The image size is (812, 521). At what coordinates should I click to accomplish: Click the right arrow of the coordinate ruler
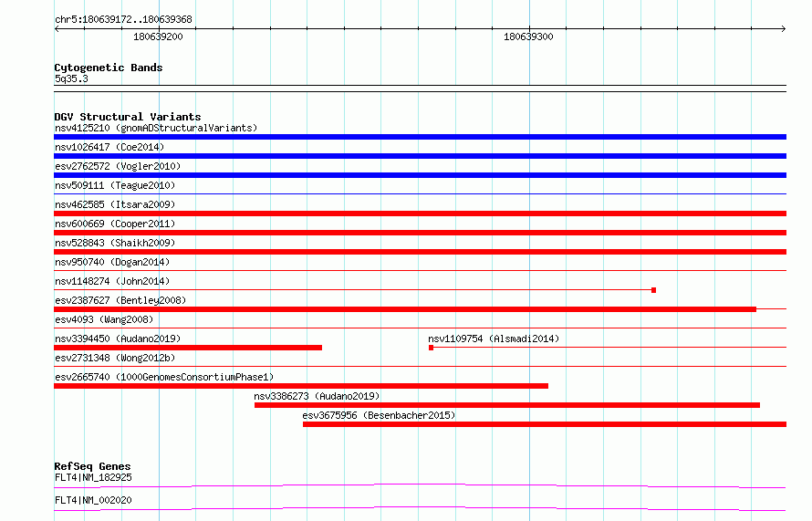(784, 29)
